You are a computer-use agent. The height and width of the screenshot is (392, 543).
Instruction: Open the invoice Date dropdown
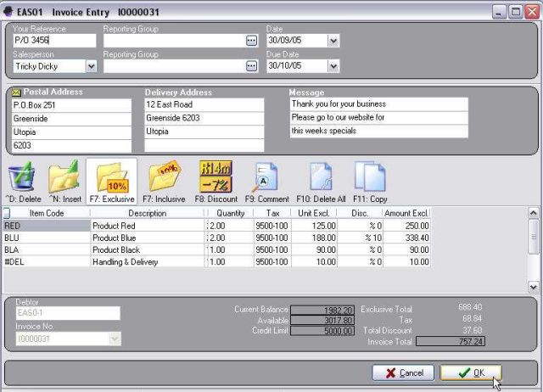click(x=333, y=41)
